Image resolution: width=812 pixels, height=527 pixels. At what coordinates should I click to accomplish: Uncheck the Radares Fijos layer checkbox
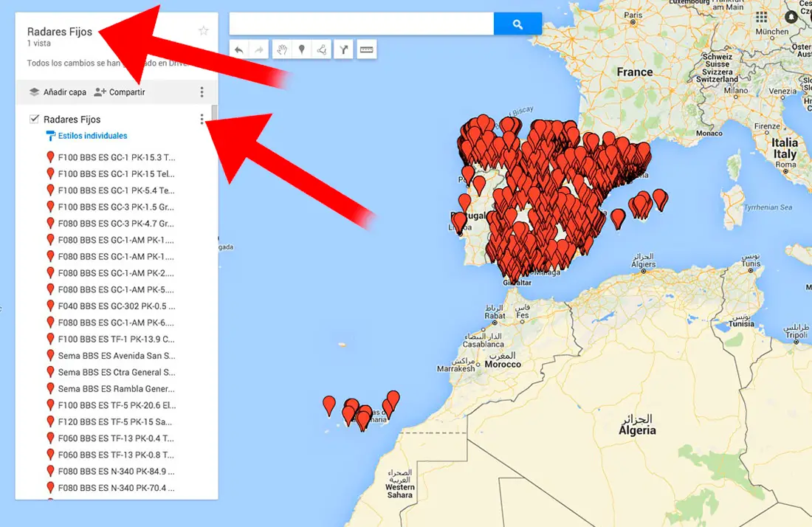click(x=32, y=118)
